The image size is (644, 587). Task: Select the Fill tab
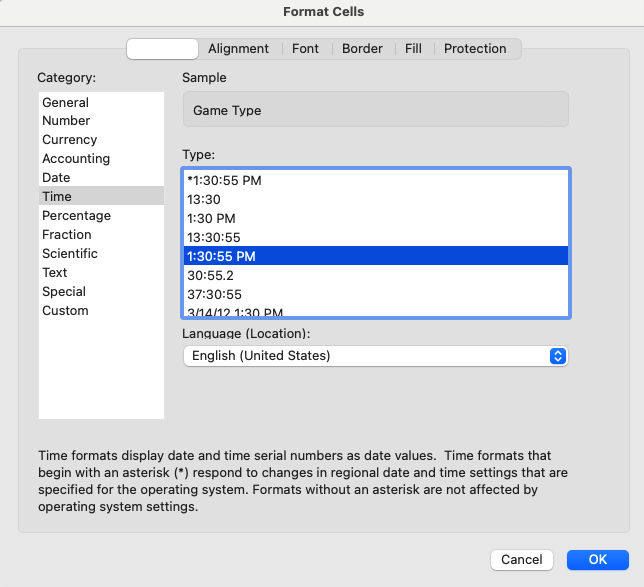(413, 49)
